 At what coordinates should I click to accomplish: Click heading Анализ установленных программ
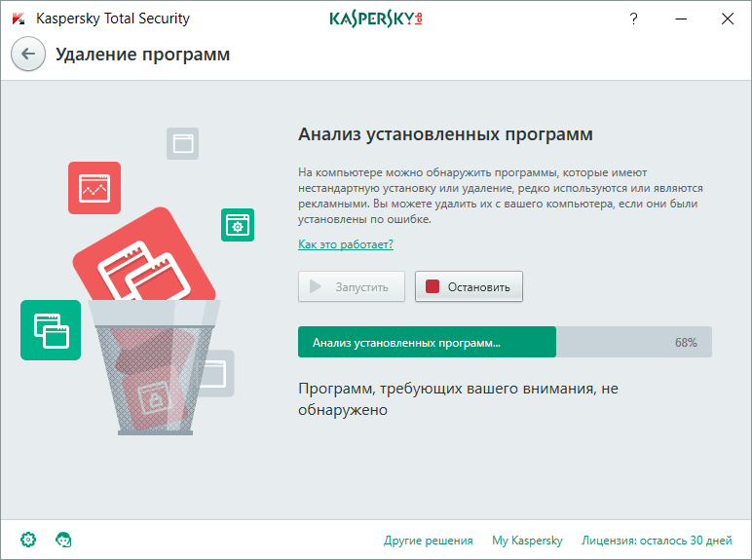445,134
